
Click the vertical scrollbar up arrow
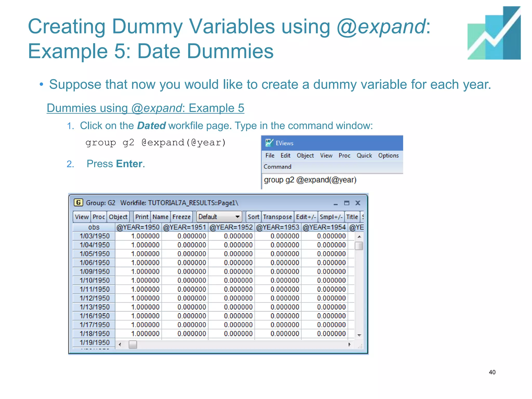point(359,237)
